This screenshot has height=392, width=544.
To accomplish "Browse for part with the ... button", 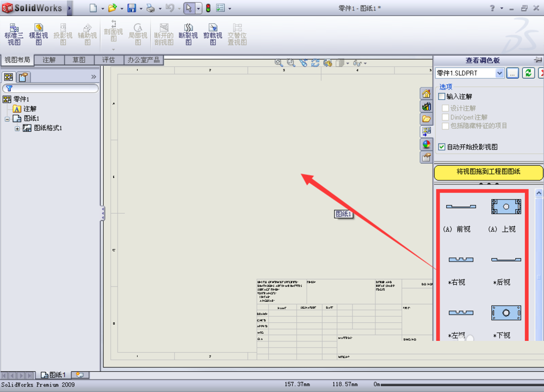I will coord(512,73).
